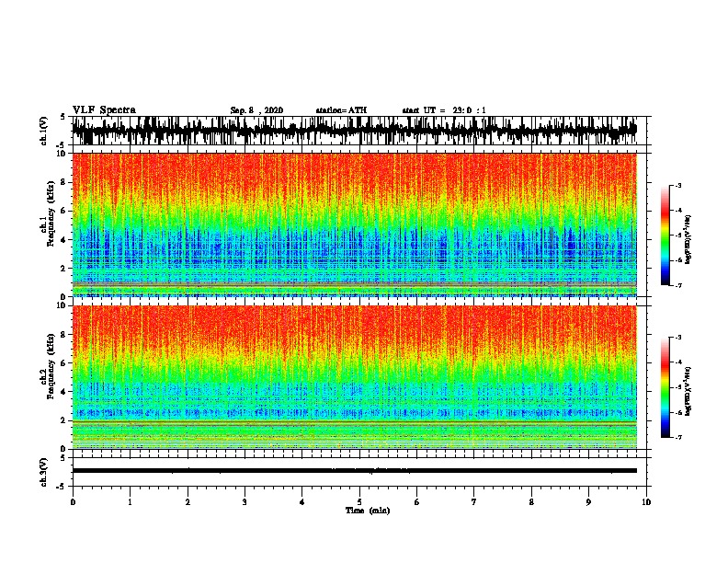Click time axis tick label "9"

[x=588, y=502]
